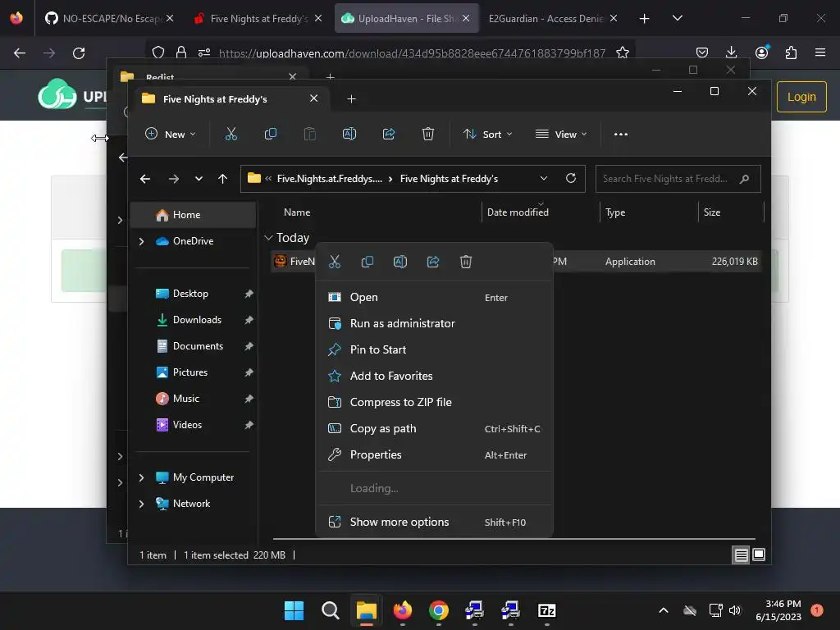Open taskbar Search
The image size is (840, 630).
330,610
